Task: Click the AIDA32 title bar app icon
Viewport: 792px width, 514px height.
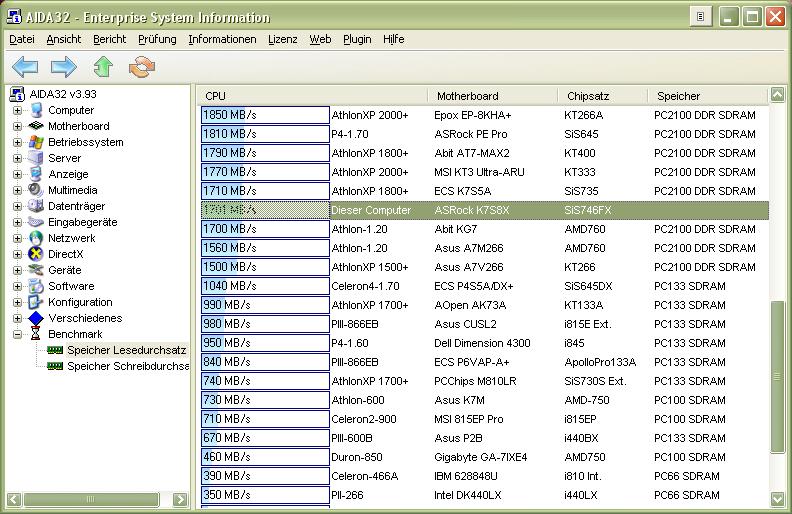Action: pyautogui.click(x=14, y=17)
